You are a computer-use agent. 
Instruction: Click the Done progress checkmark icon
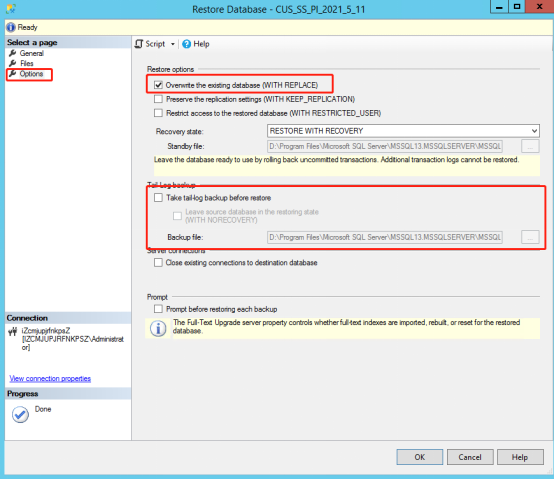(20, 414)
